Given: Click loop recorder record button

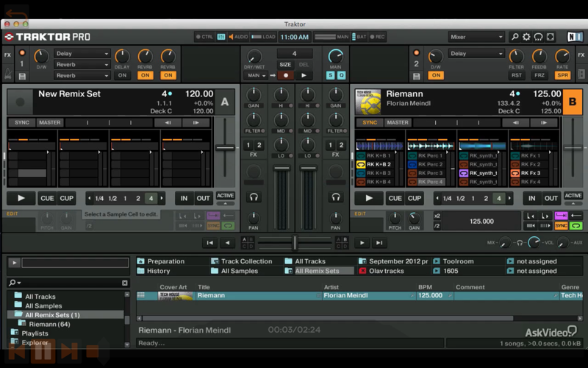Looking at the screenshot, I should (x=286, y=76).
